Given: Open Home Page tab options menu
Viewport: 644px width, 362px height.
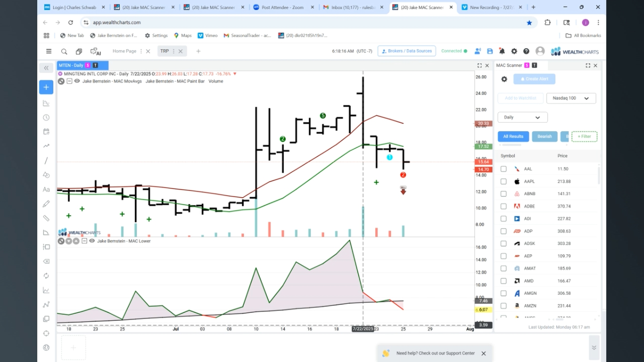Looking at the screenshot, I should pos(141,51).
